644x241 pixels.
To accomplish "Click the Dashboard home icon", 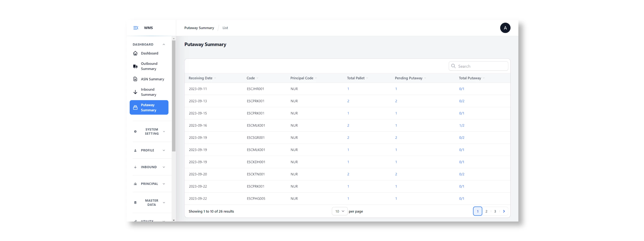I will [x=135, y=53].
